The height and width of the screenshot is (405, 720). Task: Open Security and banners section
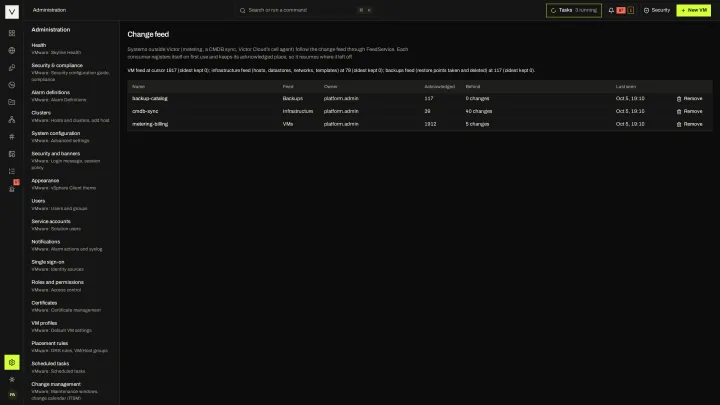[71, 160]
